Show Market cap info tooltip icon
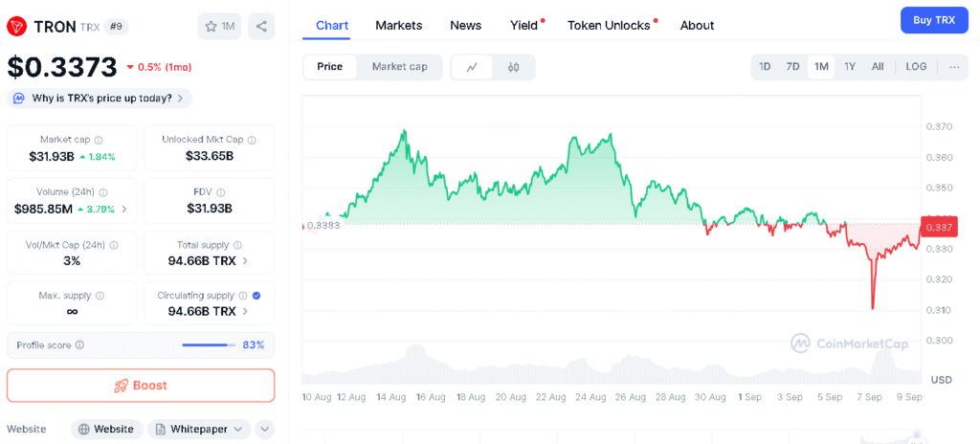Image resolution: width=980 pixels, height=444 pixels. (x=99, y=140)
